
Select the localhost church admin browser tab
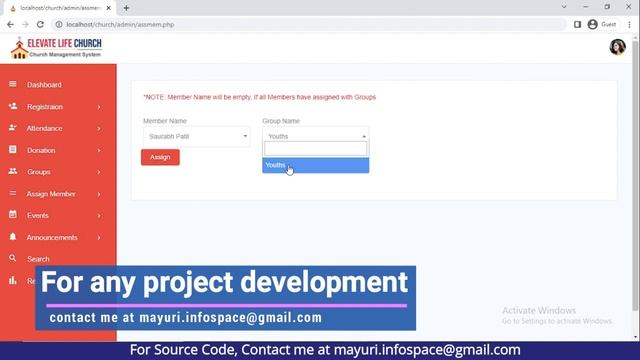(x=60, y=8)
